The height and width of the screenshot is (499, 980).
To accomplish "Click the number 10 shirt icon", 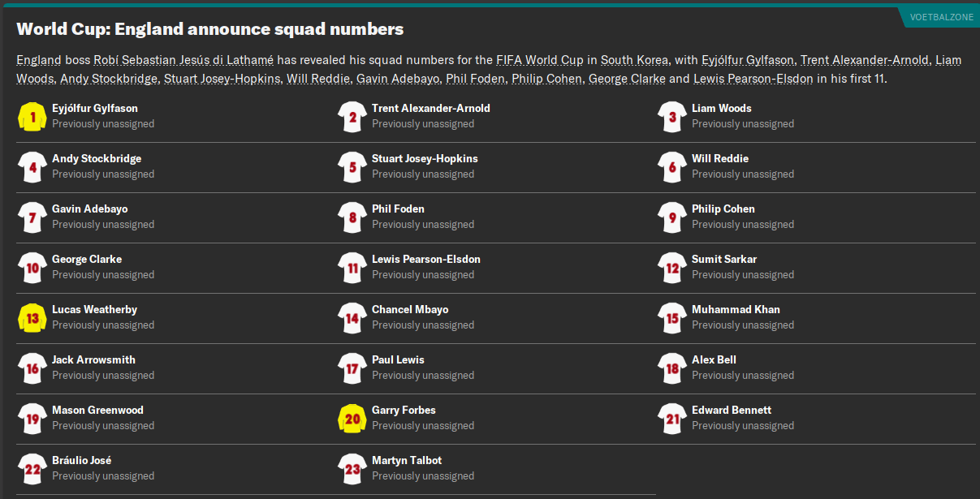I will [32, 268].
